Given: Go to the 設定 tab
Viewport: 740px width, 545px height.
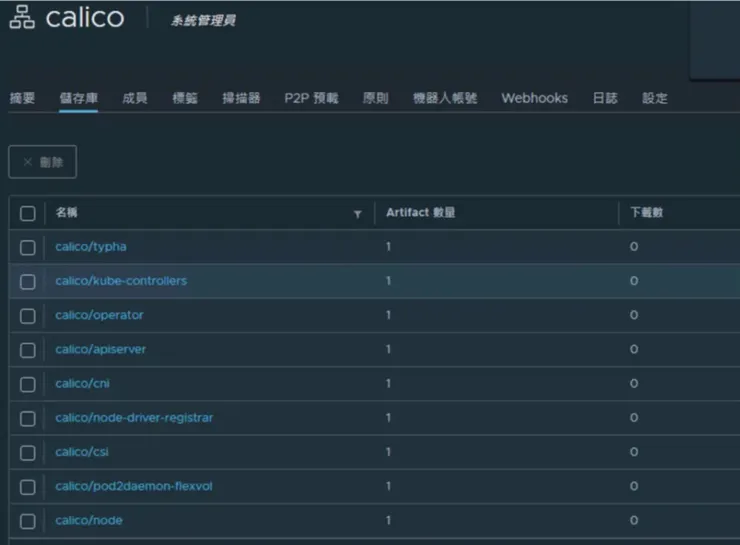Looking at the screenshot, I should [x=655, y=98].
